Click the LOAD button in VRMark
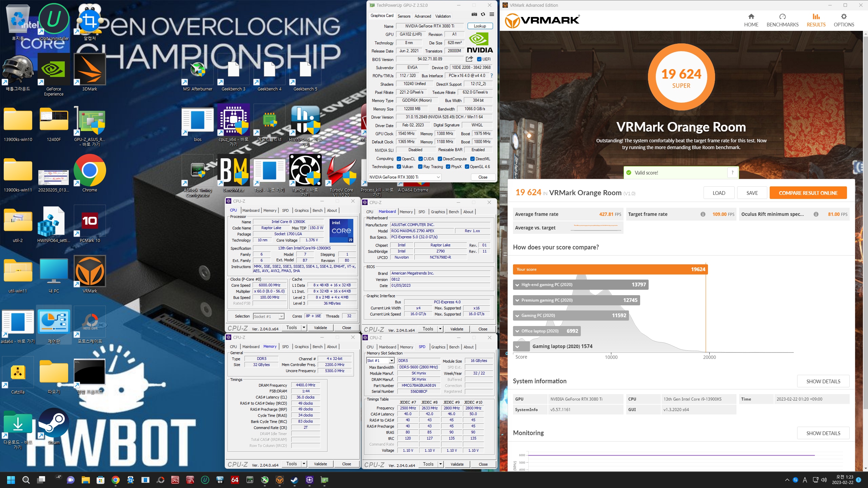 pos(718,193)
